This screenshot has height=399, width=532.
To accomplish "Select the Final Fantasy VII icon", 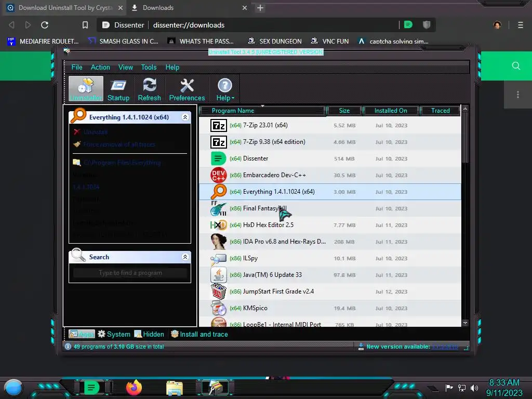I will click(219, 208).
